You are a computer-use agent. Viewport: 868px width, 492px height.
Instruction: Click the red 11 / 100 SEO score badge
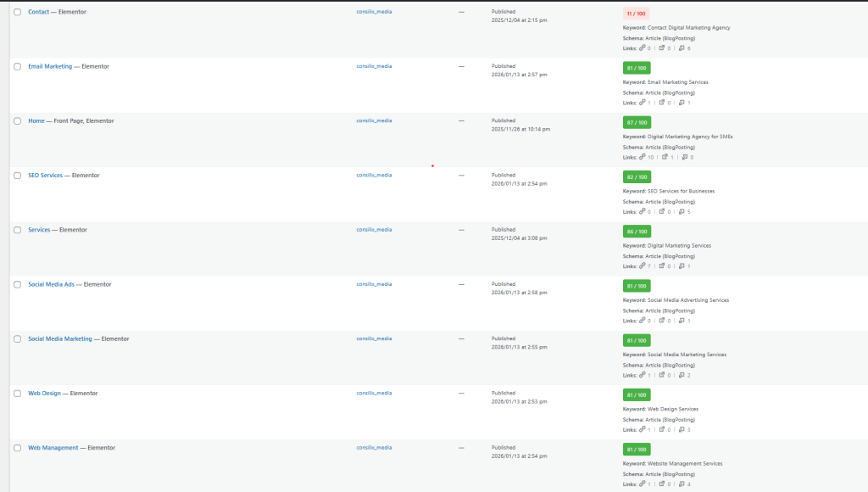coord(637,14)
